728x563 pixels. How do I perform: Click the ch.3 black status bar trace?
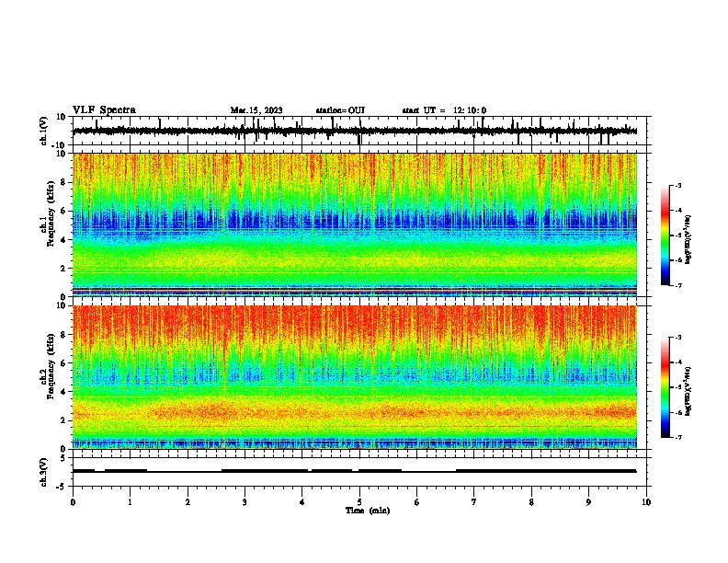pos(355,471)
